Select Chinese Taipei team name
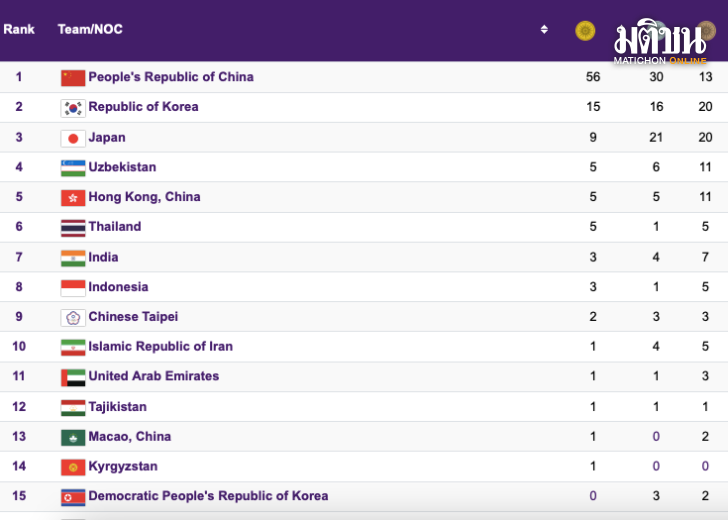Screen dimensions: 728x520 (133, 317)
